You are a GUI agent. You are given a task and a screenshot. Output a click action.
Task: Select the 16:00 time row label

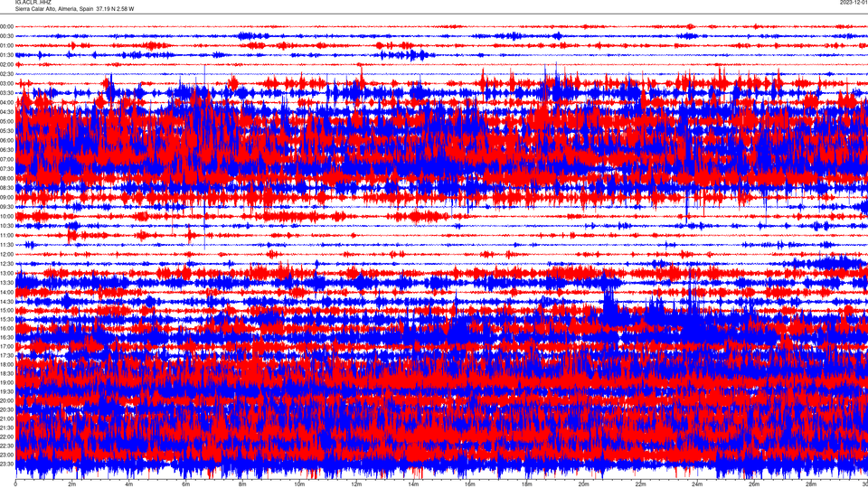pos(6,329)
